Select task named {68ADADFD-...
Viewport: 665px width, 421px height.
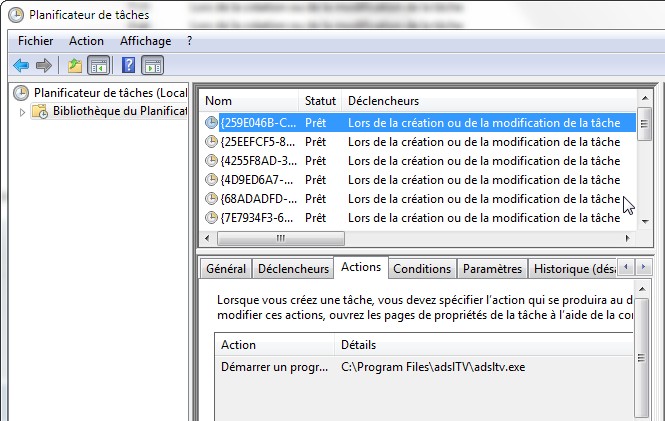click(x=258, y=199)
